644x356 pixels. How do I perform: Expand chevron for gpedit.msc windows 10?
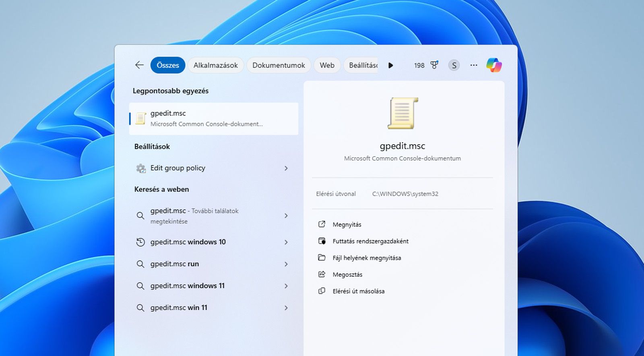tap(286, 242)
